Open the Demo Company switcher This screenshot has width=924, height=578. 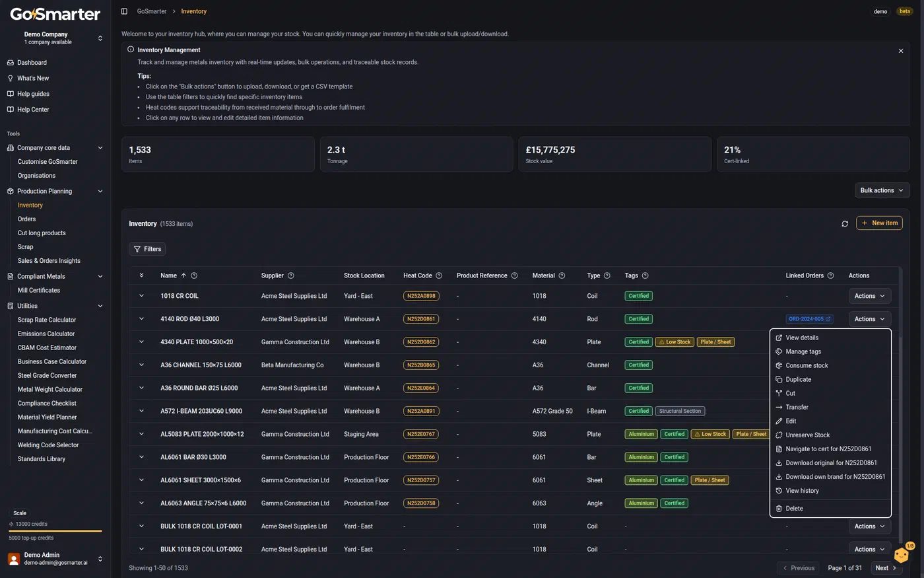tap(55, 38)
